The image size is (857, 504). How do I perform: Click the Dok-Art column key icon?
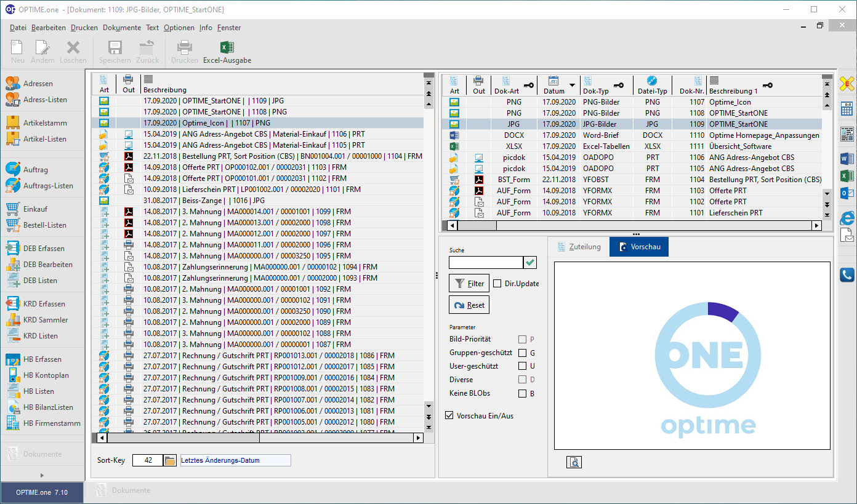(529, 86)
